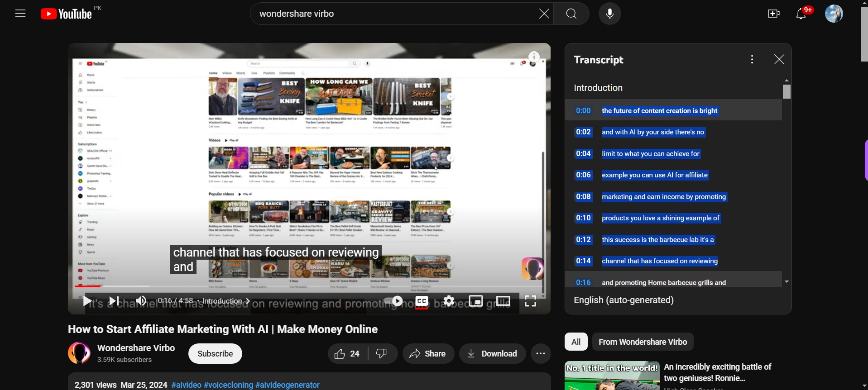Open Wondershare Virbo channel avatar
The width and height of the screenshot is (868, 390).
[x=79, y=353]
